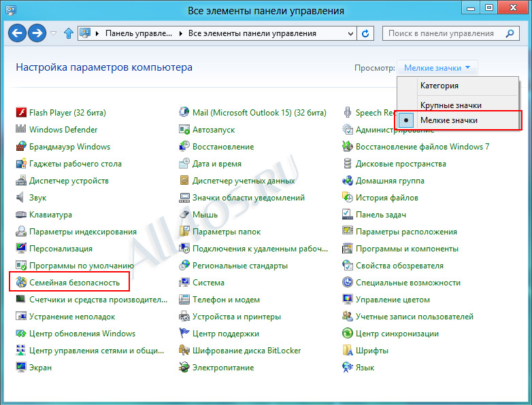Expand the Просмотр Мелкие значки dropdown
Viewport: 532px width, 405px height.
437,68
